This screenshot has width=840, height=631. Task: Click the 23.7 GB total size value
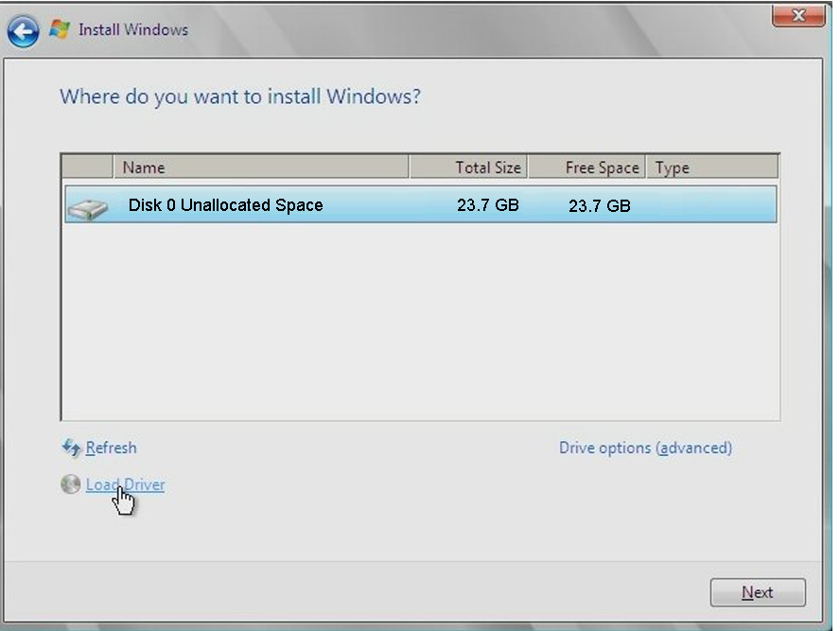[487, 205]
